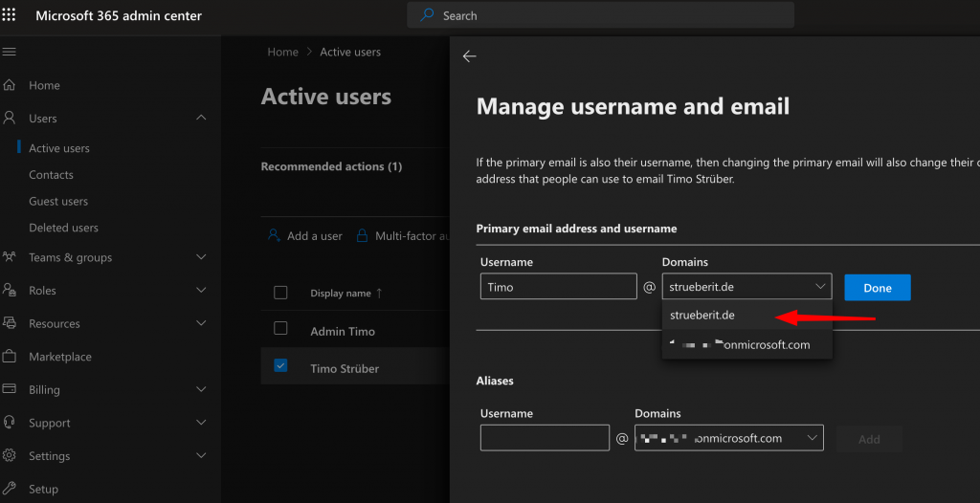The image size is (980, 503).
Task: Click the Home icon in sidebar
Action: [x=10, y=85]
